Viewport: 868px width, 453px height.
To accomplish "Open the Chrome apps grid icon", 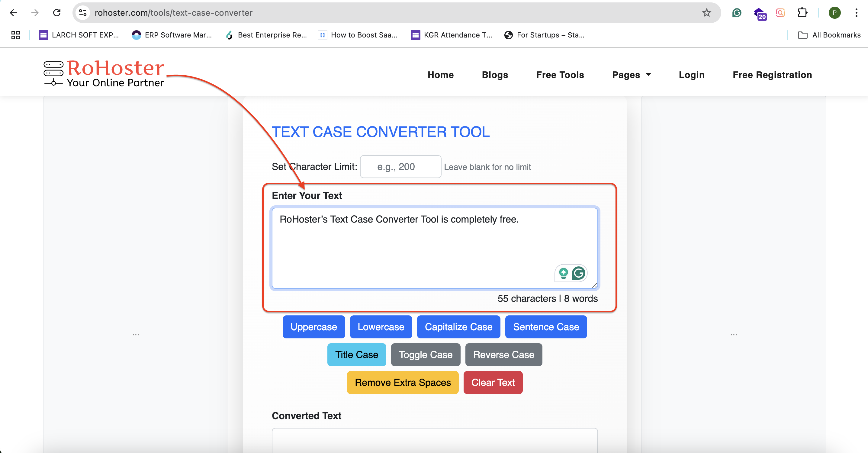I will pyautogui.click(x=15, y=35).
